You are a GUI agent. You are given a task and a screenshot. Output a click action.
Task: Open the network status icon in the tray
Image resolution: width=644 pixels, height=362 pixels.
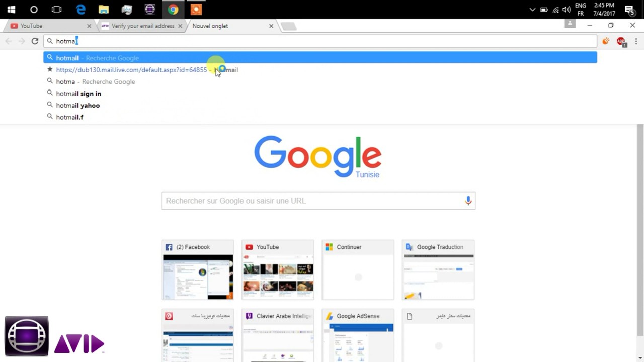pyautogui.click(x=555, y=10)
